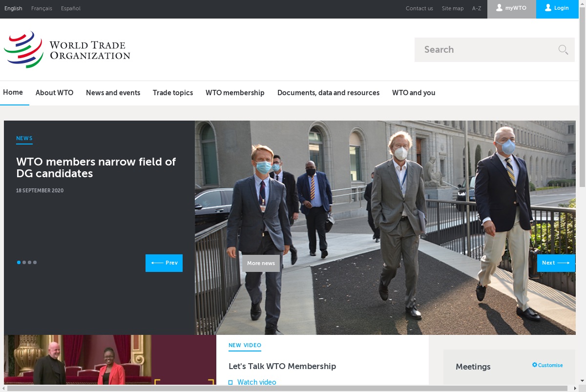Select the first carousel dot
Screen dimensions: 586x392
pos(19,263)
